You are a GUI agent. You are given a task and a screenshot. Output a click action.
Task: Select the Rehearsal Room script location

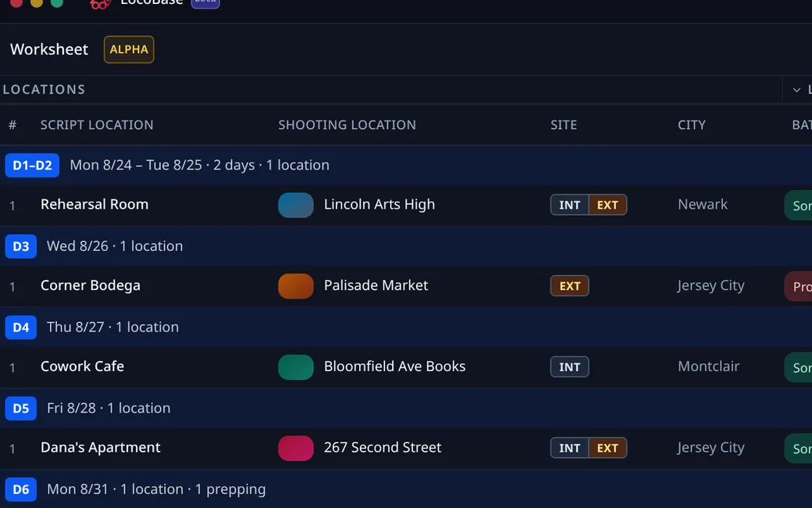pyautogui.click(x=94, y=204)
